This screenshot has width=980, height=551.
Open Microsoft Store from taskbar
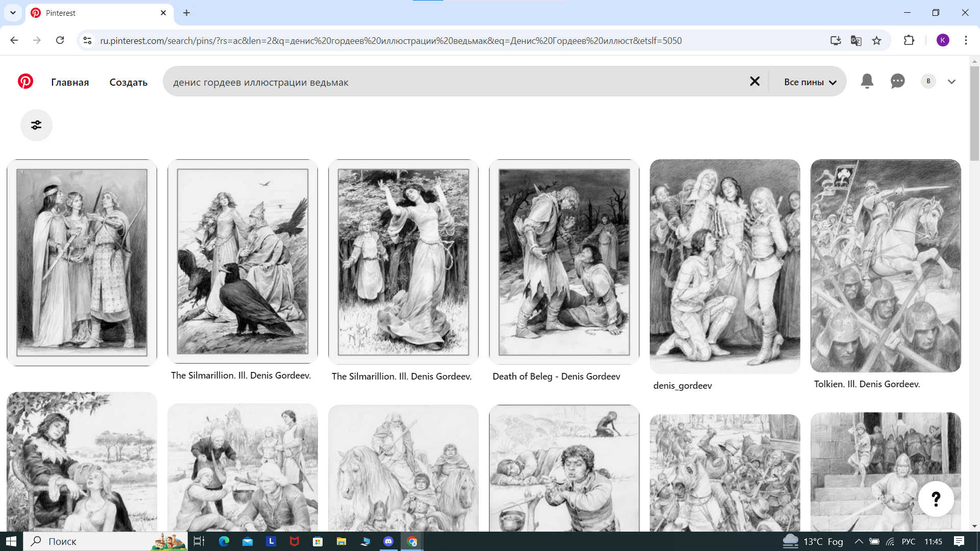(x=318, y=541)
